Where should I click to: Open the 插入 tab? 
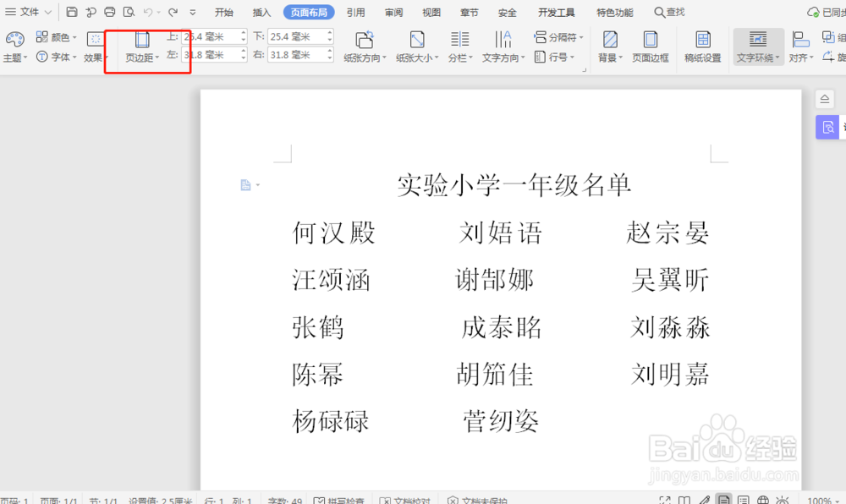[x=261, y=13]
